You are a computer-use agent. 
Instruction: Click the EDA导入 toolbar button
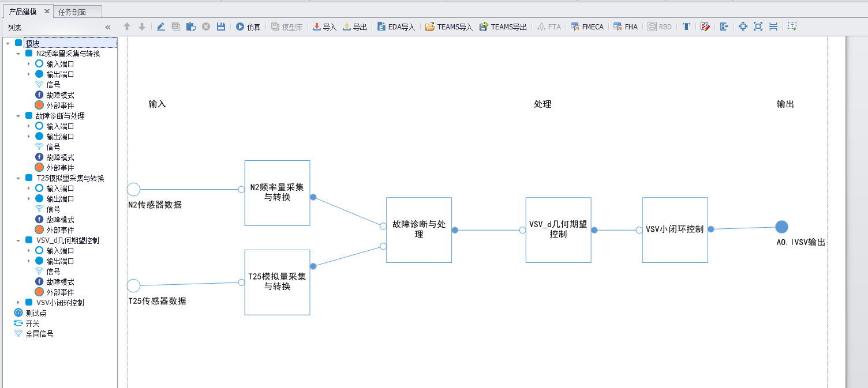coord(396,27)
